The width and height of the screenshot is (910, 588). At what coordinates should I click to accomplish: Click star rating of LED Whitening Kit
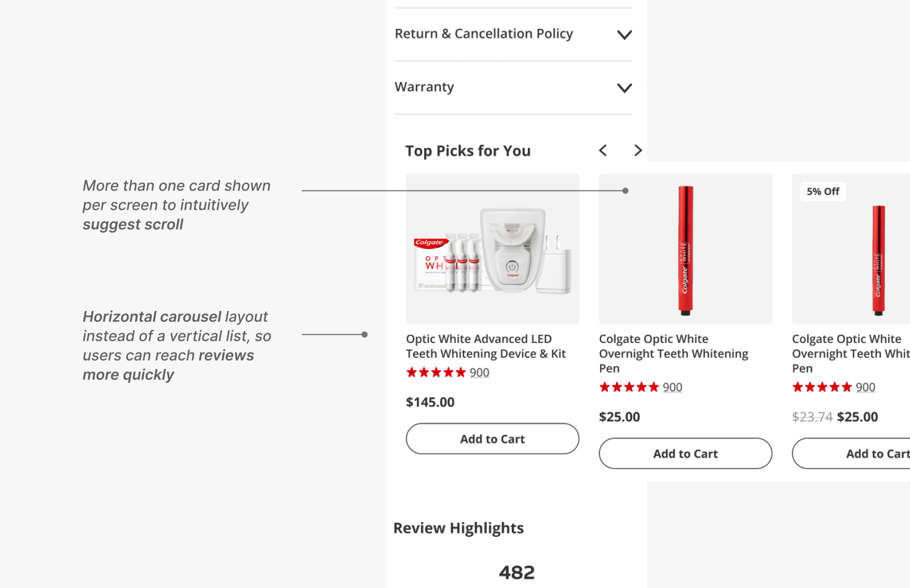(436, 372)
